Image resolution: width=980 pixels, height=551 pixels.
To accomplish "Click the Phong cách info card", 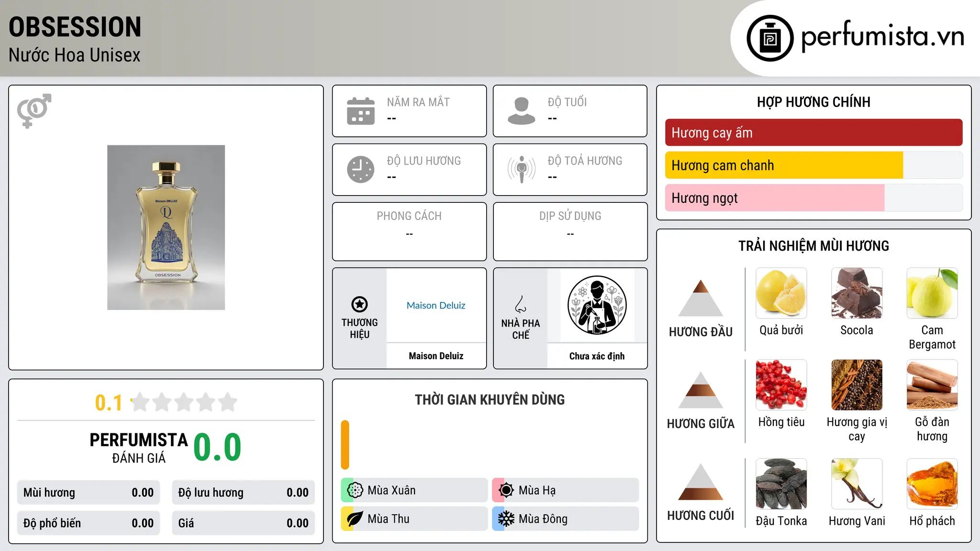I will point(409,231).
